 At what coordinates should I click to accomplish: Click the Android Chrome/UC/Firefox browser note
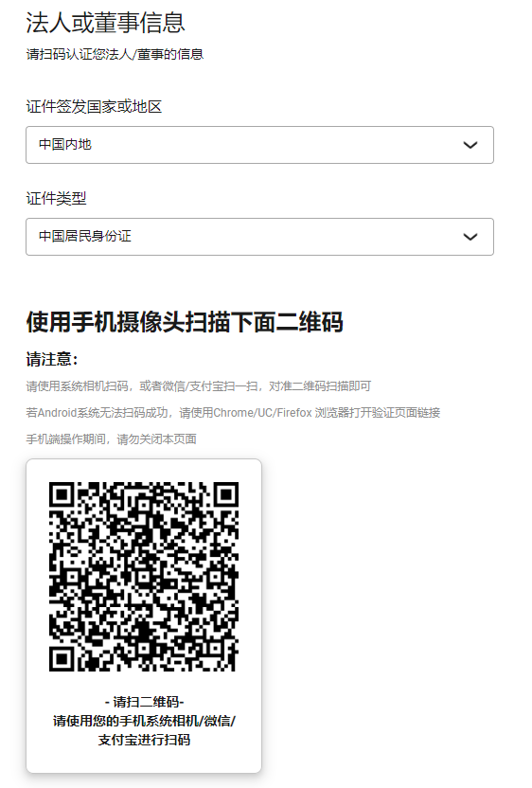[x=233, y=413]
